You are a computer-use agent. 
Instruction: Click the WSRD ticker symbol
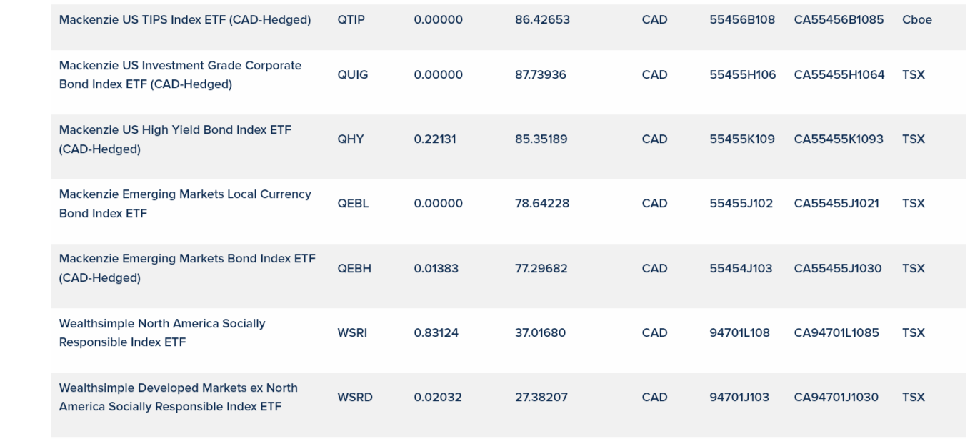pos(355,398)
